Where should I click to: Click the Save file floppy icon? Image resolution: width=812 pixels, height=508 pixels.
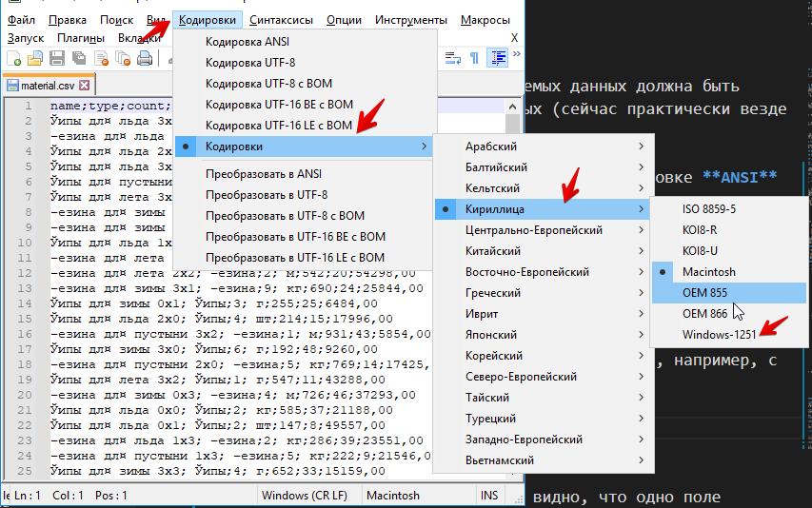(57, 59)
